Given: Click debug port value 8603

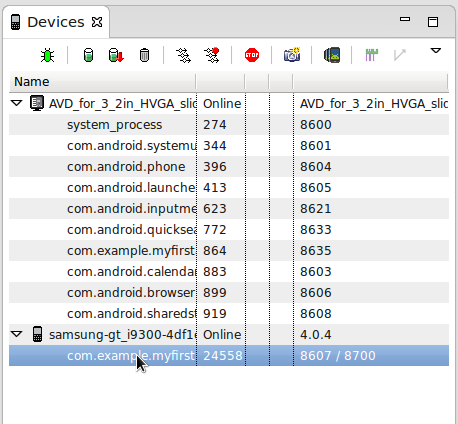Looking at the screenshot, I should coord(316,272).
